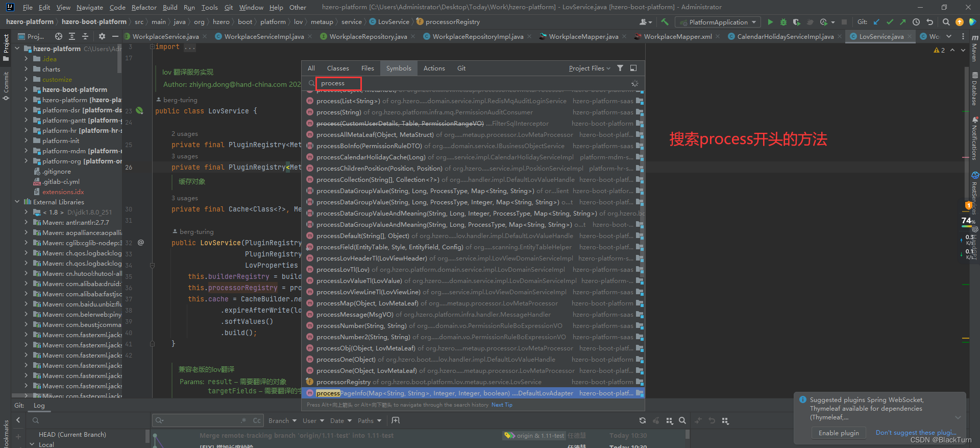Click Don't suggest these plugins link

(916, 433)
